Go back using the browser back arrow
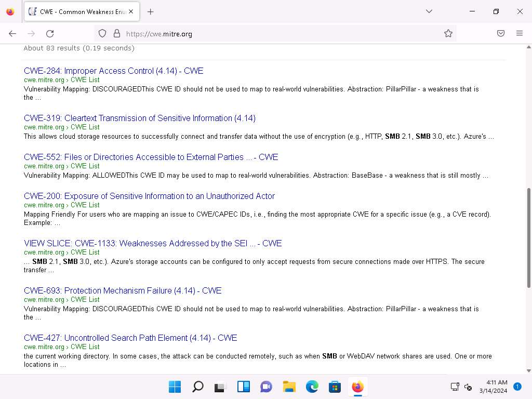The height and width of the screenshot is (399, 532). pyautogui.click(x=12, y=34)
